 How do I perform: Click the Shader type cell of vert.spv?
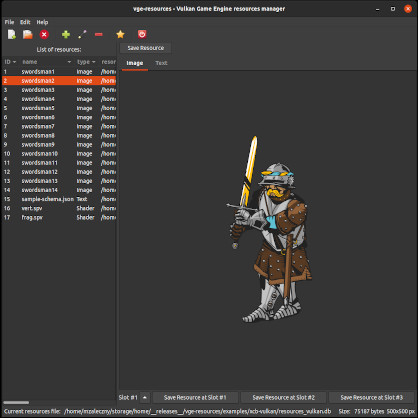86,208
